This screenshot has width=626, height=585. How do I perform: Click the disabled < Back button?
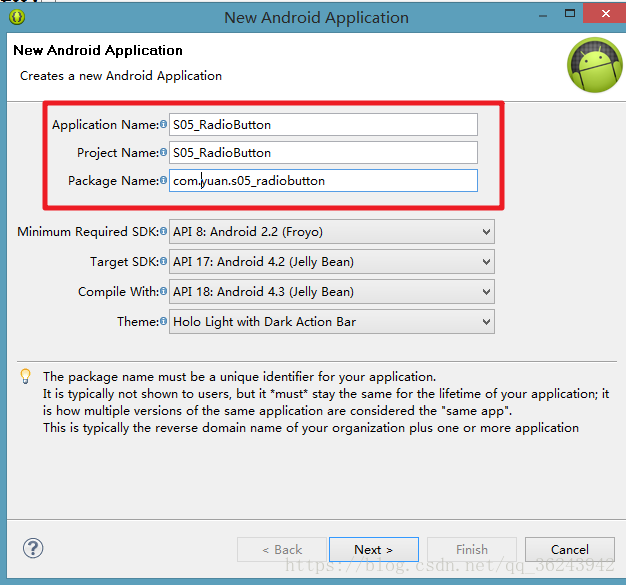point(282,549)
